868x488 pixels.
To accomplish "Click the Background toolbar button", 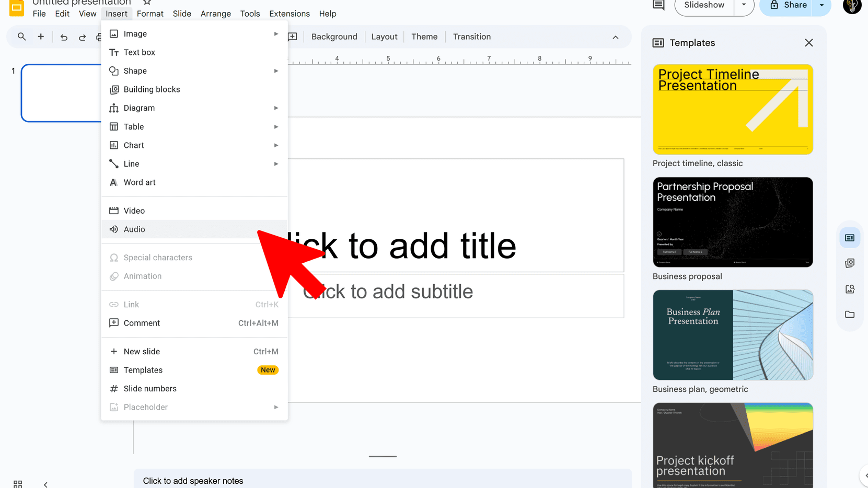I will click(334, 37).
